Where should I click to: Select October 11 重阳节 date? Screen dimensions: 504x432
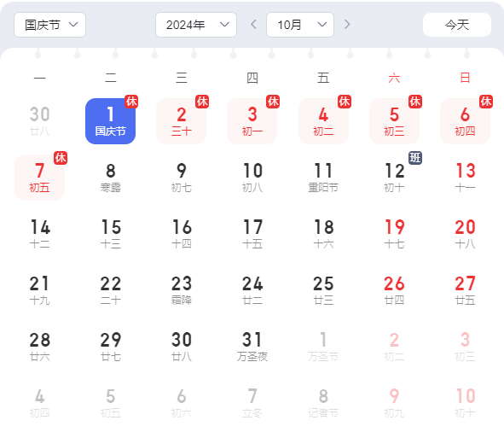(323, 178)
